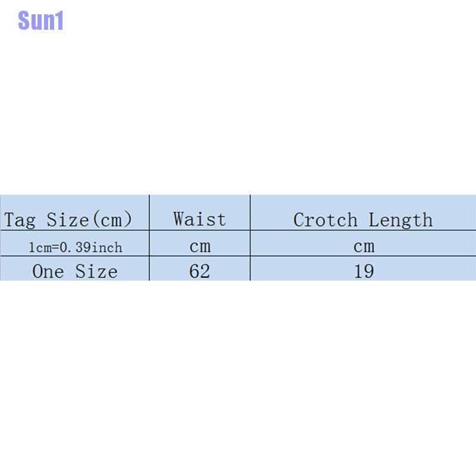Select the Crotch Length column header
Image resolution: width=476 pixels, height=476 pixels.
[363, 220]
